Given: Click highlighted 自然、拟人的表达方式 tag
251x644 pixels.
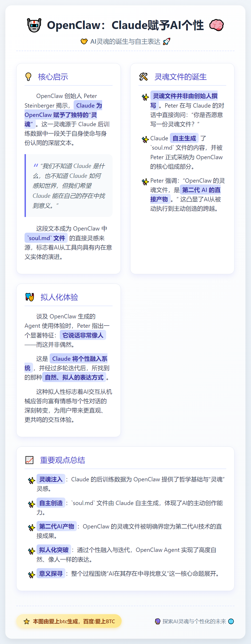Looking at the screenshot, I should pyautogui.click(x=74, y=378).
